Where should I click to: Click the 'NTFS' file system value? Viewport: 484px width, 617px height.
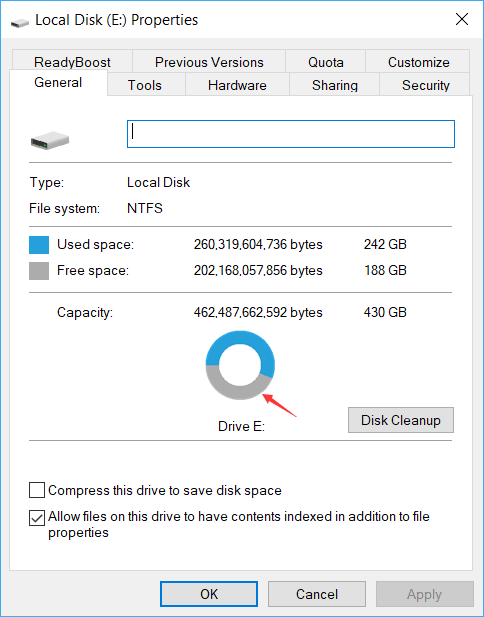tap(145, 208)
